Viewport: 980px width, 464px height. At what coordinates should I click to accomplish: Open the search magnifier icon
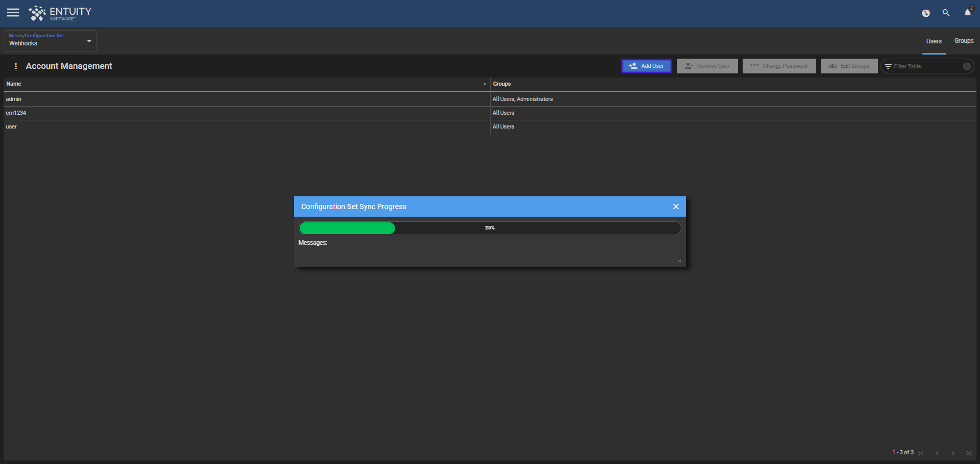tap(946, 13)
